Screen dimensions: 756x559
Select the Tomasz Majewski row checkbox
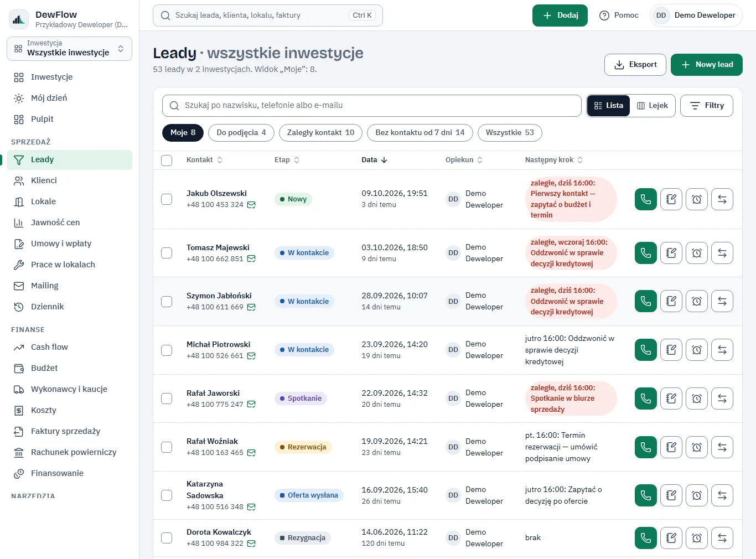[x=167, y=253]
